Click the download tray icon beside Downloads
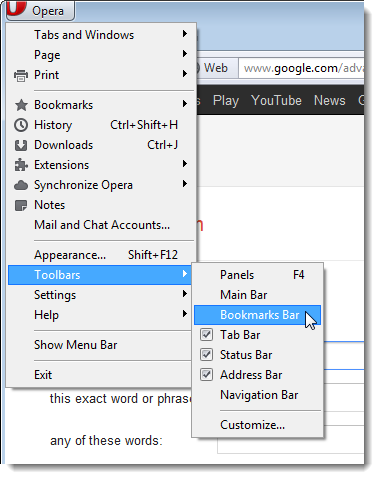 click(x=21, y=145)
